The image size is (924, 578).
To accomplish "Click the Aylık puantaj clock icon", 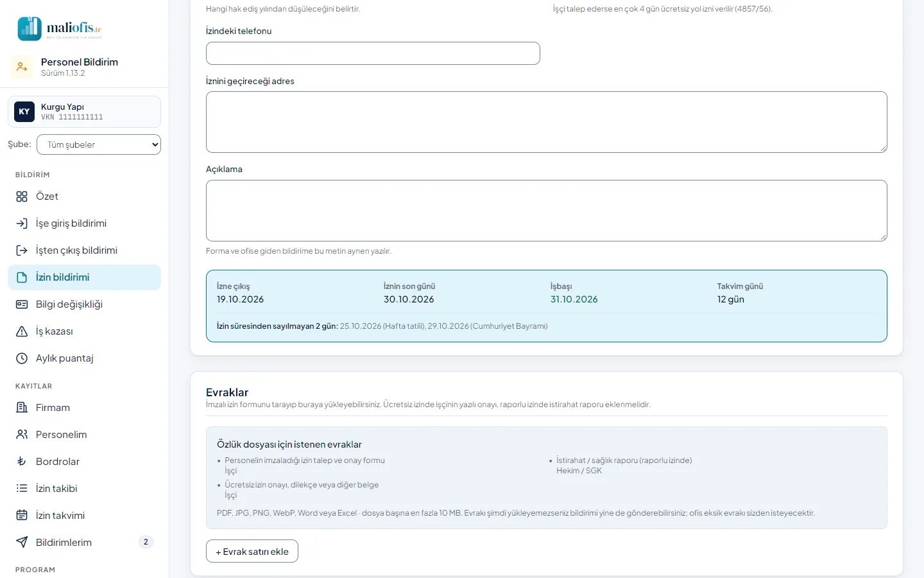I will click(x=22, y=358).
